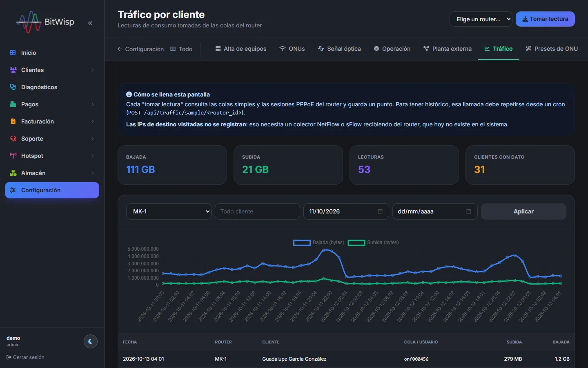This screenshot has width=588, height=368.
Task: Toggle the Bajada (bytes) chart series
Action: click(318, 242)
